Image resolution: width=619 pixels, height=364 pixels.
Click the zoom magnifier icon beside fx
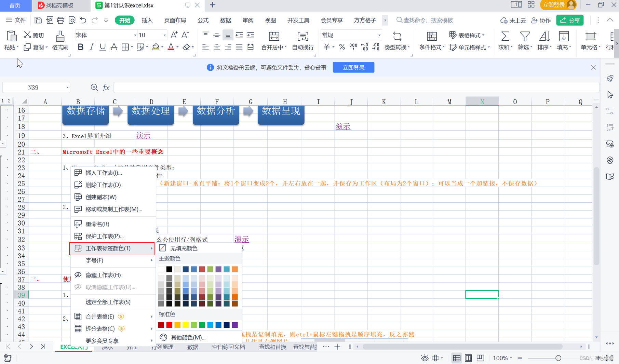coord(94,87)
